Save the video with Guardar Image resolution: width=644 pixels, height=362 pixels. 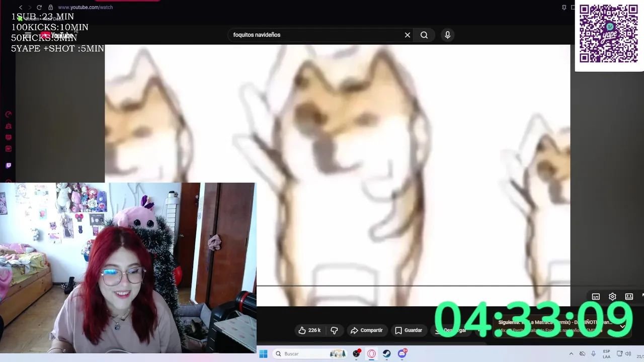click(408, 330)
